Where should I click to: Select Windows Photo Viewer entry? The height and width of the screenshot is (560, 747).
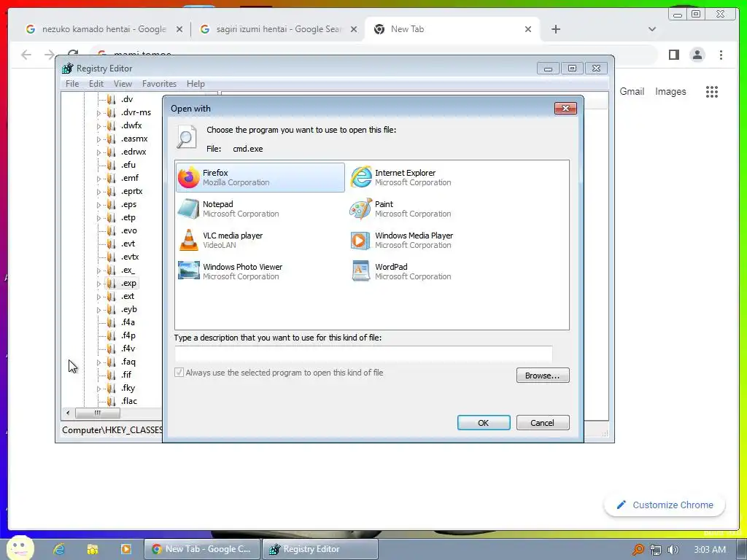pos(230,272)
